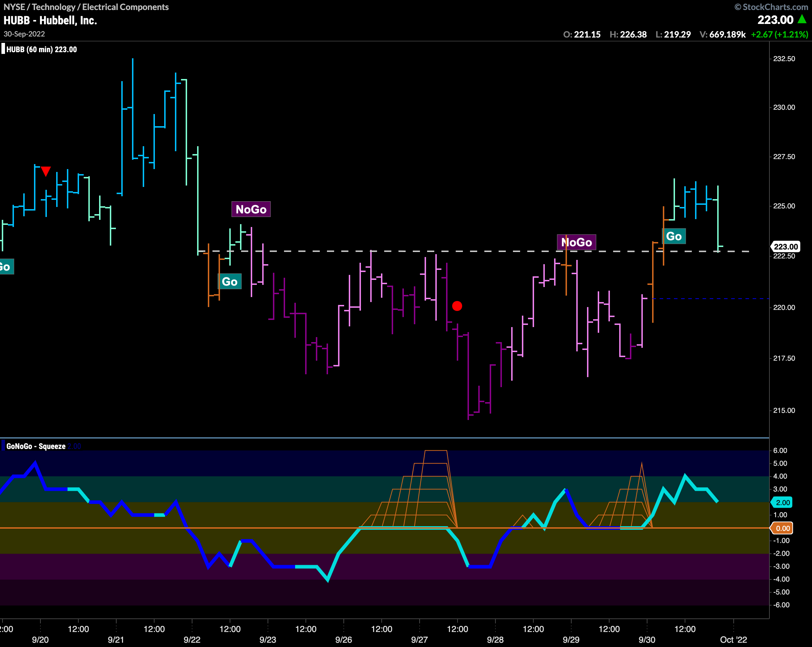
Task: Click the 9/26 date axis label
Action: [343, 639]
